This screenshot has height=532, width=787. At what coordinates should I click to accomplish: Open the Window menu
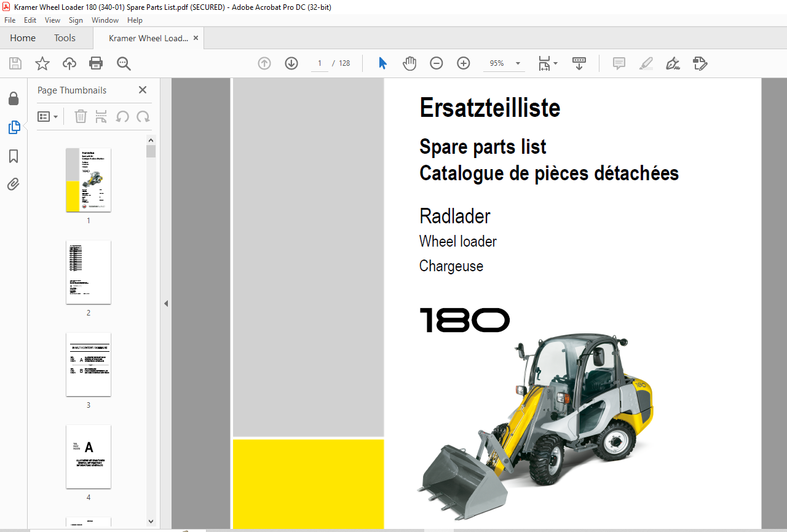(105, 20)
